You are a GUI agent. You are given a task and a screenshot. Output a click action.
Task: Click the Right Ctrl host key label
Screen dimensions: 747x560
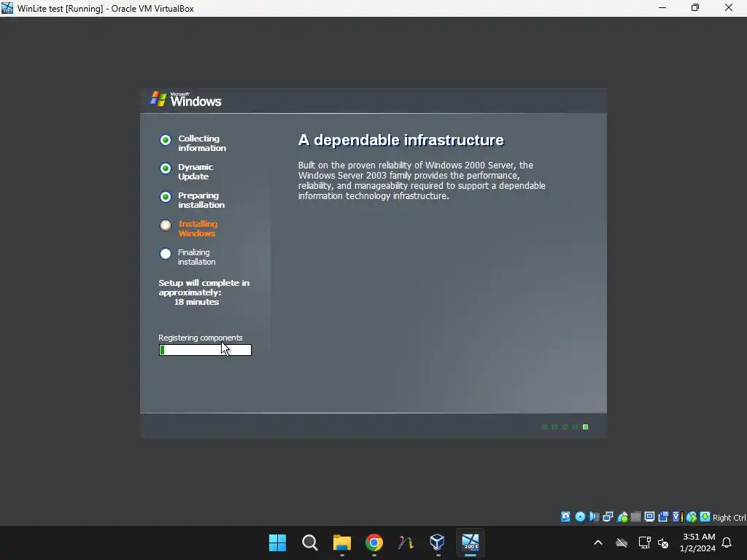729,518
